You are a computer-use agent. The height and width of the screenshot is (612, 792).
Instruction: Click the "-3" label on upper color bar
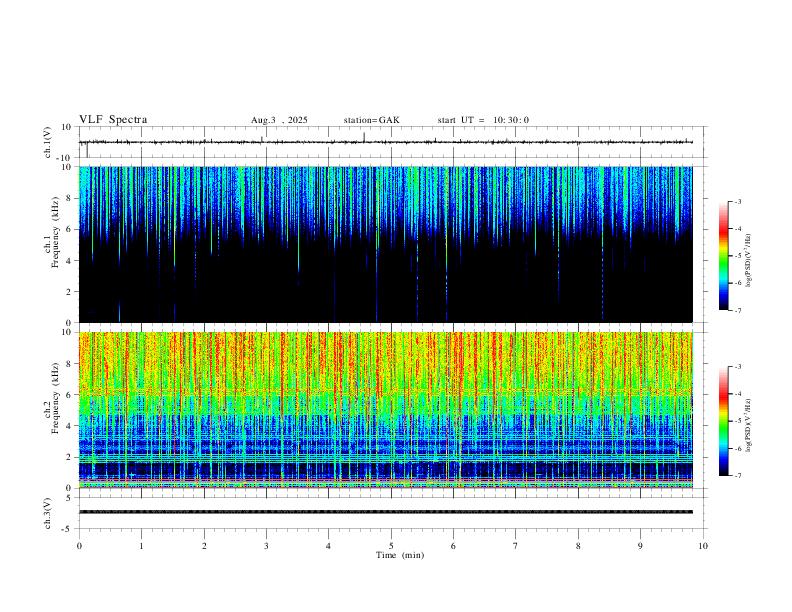click(x=737, y=201)
